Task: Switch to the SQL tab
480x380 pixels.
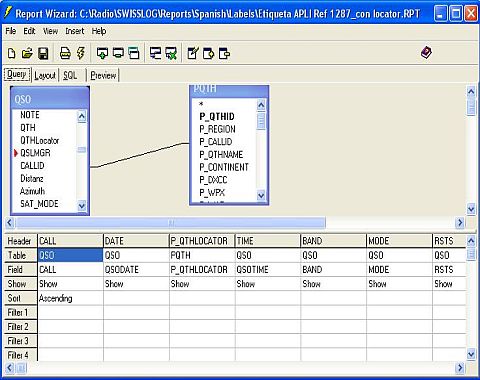Action: click(x=70, y=75)
